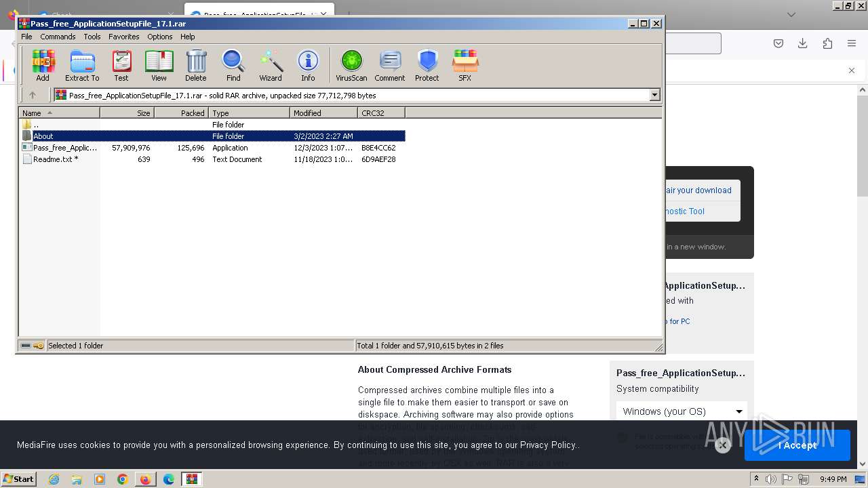This screenshot has width=868, height=488.
Task: Close the browser notification bar X
Action: click(x=852, y=70)
